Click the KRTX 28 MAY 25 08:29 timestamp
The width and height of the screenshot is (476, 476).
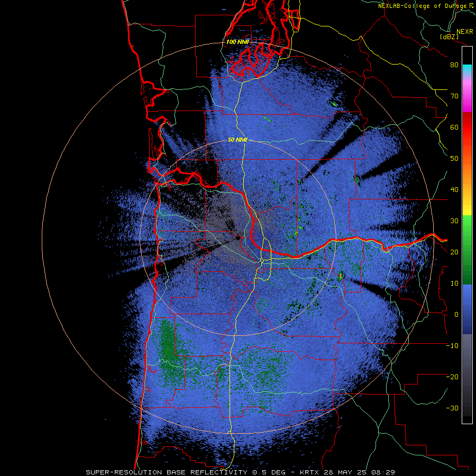point(347,472)
